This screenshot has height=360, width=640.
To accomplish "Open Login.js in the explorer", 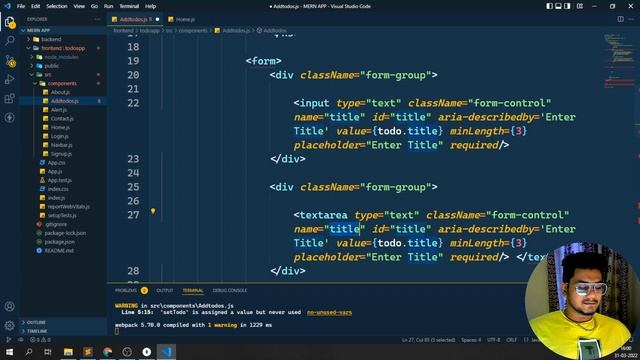I will pos(60,136).
